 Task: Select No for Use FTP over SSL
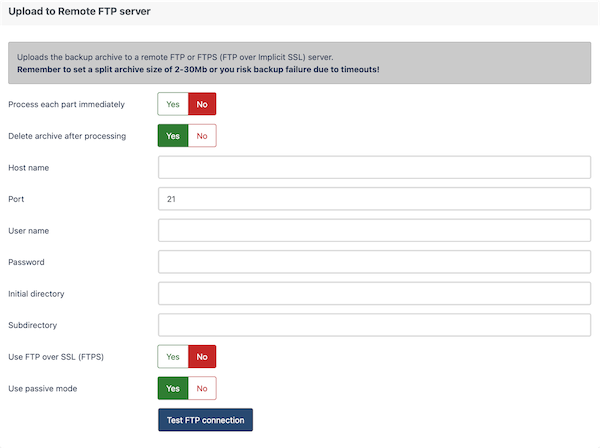[x=202, y=357]
